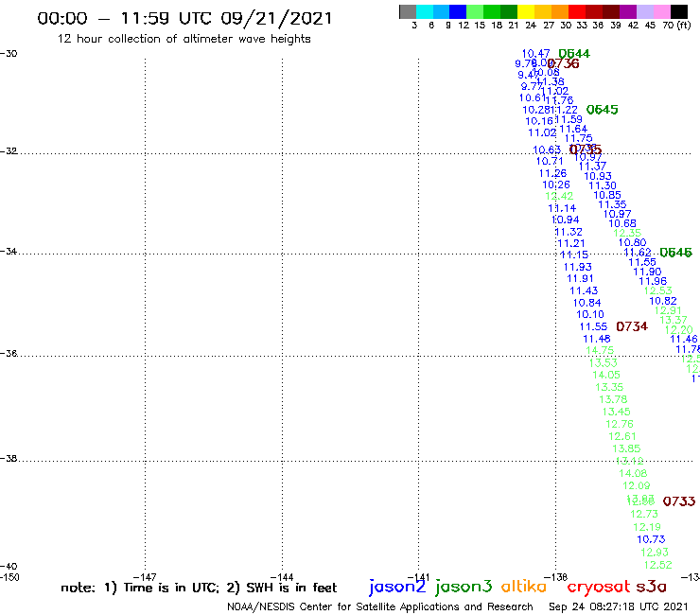Viewport: 700px width, 615px height.
Task: Select the yellow 24 ft legend swatch
Action: [526, 11]
